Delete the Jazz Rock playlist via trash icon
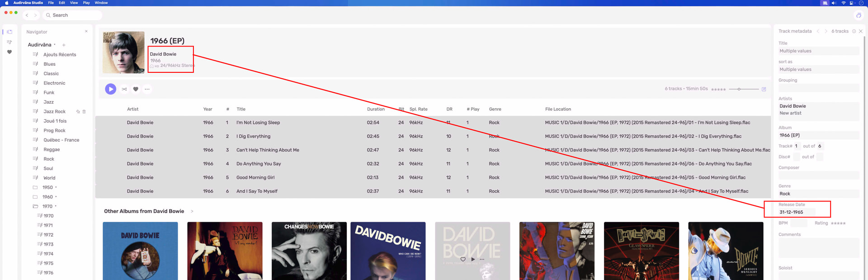The height and width of the screenshot is (280, 868). 84,112
